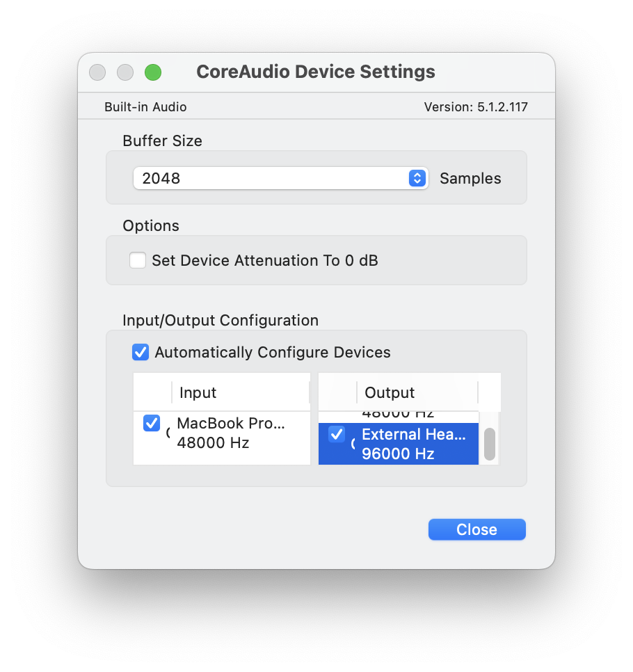This screenshot has width=633, height=672.
Task: Click the Version 5.1.2.117 text
Action: click(x=476, y=107)
